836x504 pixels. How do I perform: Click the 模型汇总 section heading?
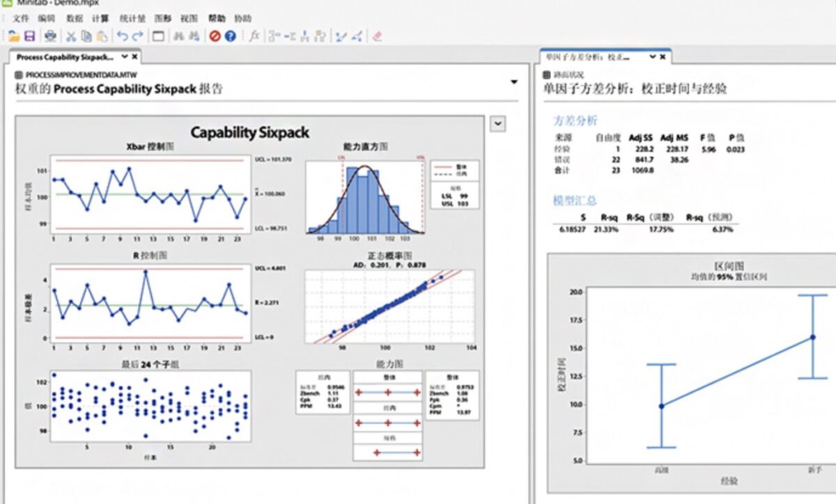pyautogui.click(x=575, y=200)
